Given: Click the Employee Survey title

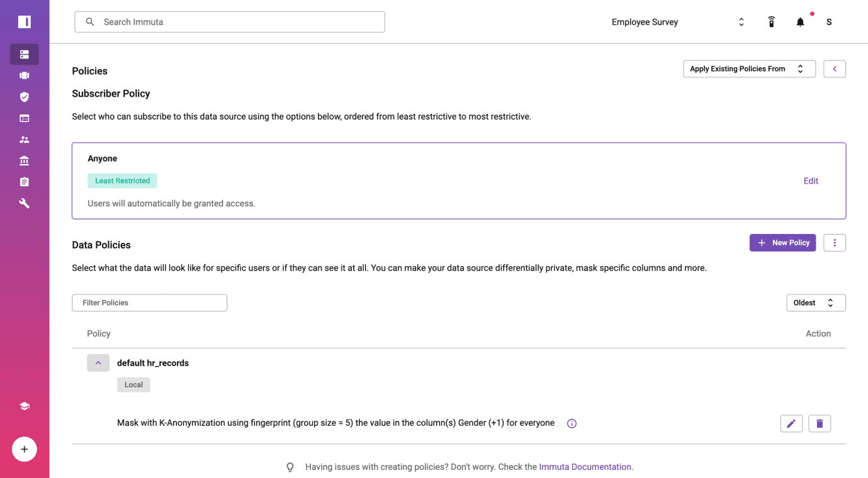Looking at the screenshot, I should (645, 22).
